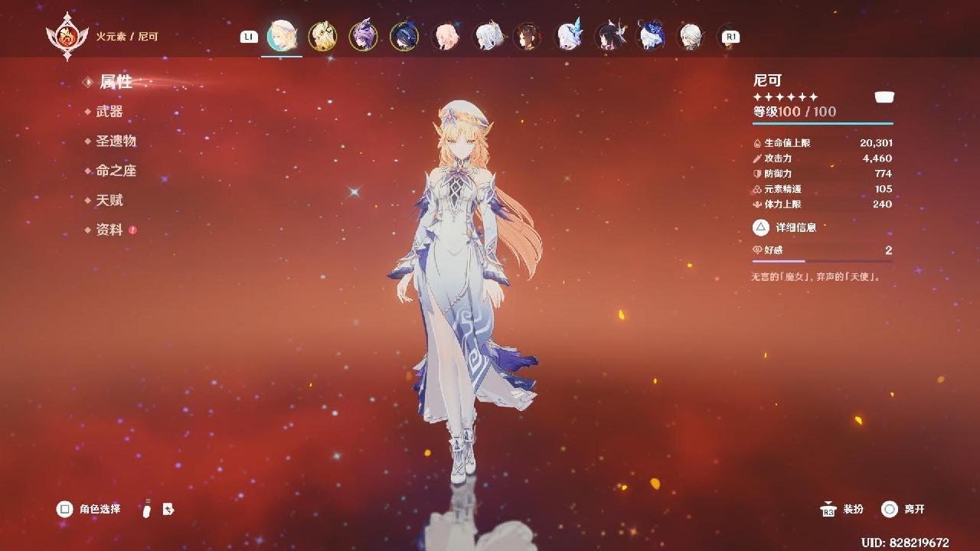Click the stamina icon beside 体力上限
The image size is (980, 551).
757,204
